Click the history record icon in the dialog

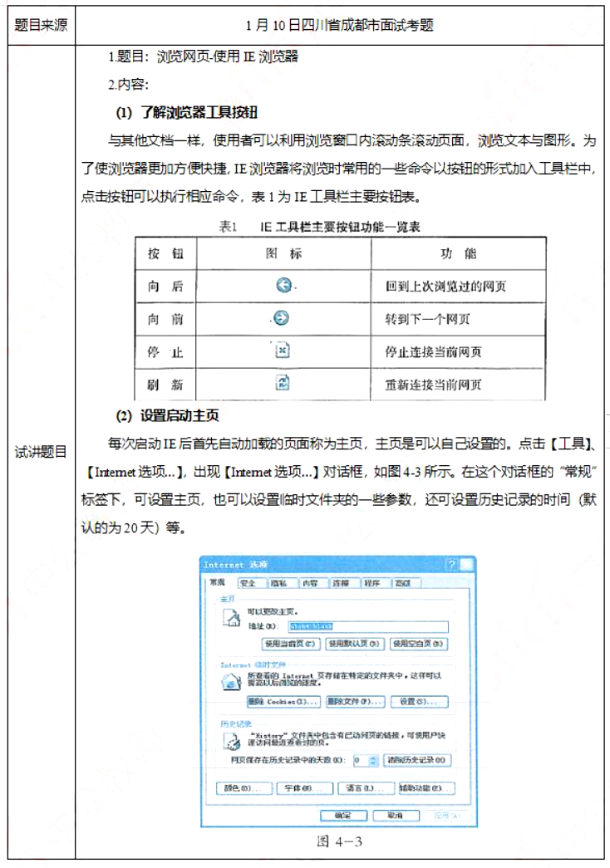pos(232,741)
